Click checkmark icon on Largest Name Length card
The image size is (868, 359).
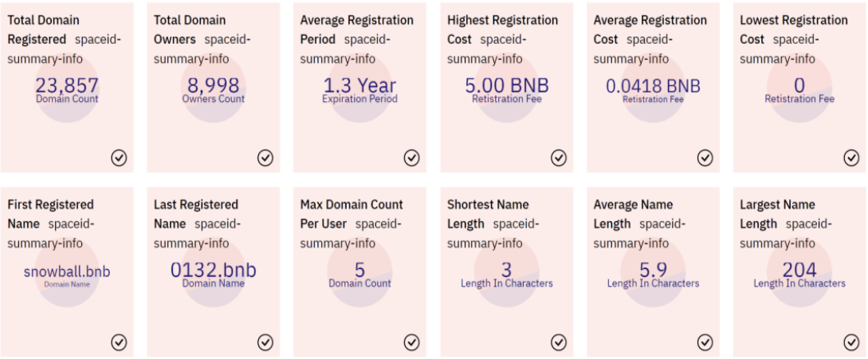(x=851, y=343)
